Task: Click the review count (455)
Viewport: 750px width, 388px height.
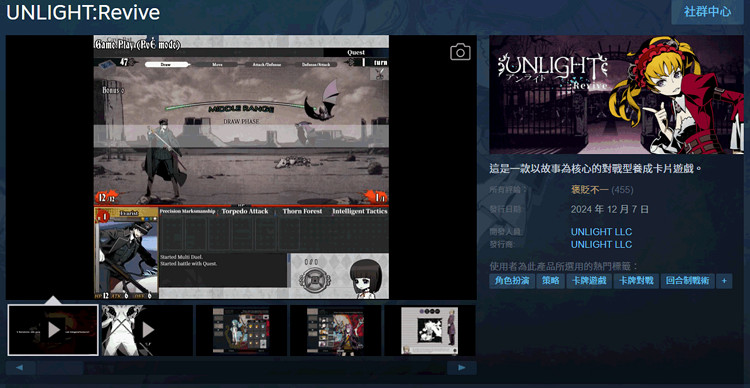Action: [x=622, y=190]
